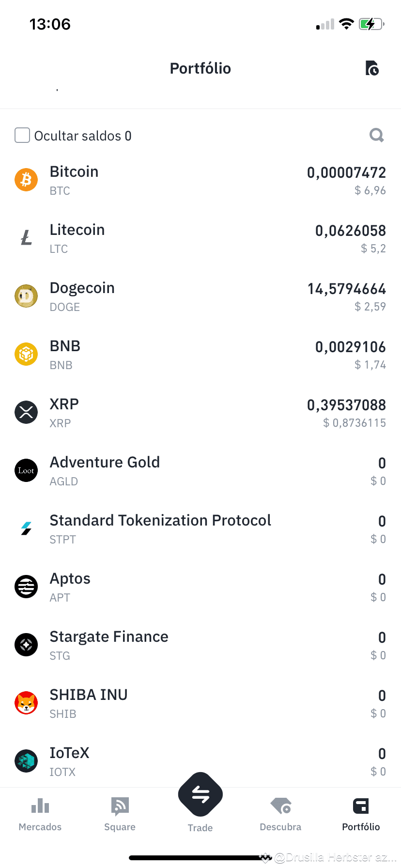Screen dimensions: 401x868
Task: Switch to the Mercados tab
Action: click(40, 814)
